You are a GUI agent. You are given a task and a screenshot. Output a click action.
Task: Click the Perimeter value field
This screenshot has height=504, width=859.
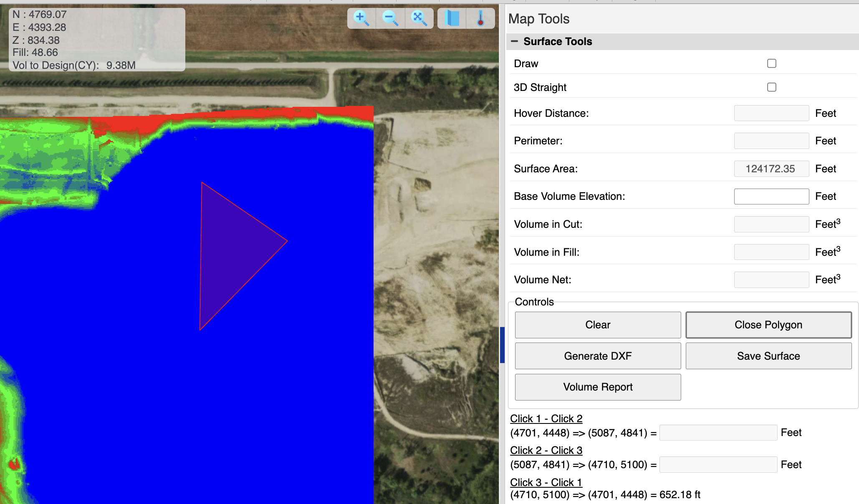(x=771, y=141)
